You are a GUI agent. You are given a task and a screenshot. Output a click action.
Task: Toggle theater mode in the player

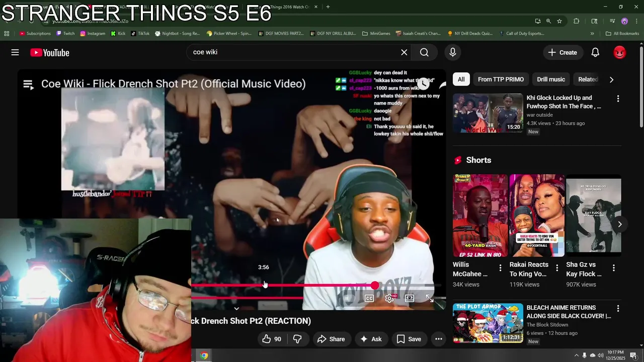point(410,298)
